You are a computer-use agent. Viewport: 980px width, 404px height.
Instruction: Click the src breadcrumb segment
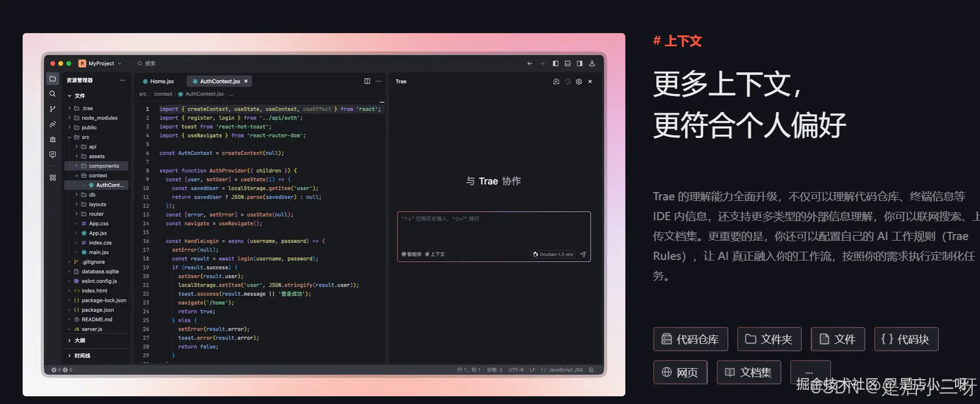(x=143, y=94)
